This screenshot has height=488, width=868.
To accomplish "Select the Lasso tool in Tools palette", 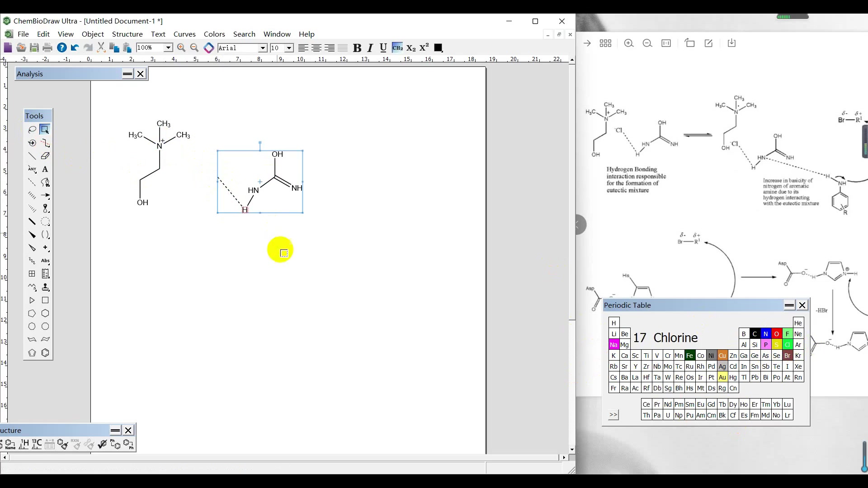I will (x=32, y=129).
